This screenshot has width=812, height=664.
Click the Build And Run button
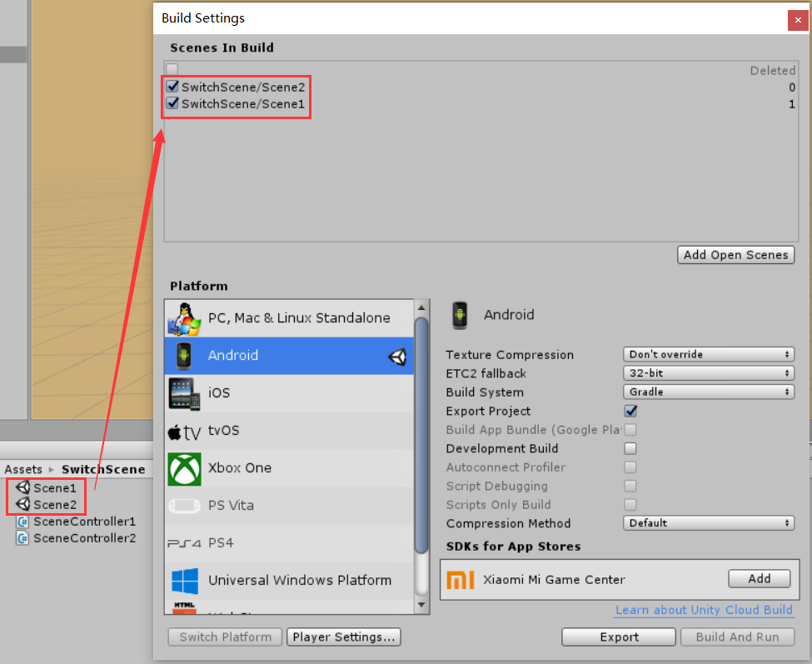point(737,637)
